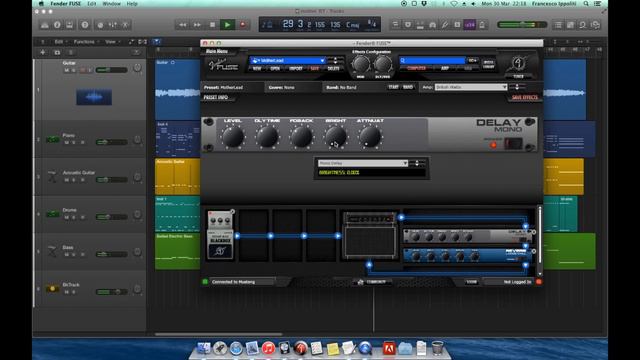Toggle the Metronome click button
The image size is (640, 360).
pyautogui.click(x=482, y=25)
